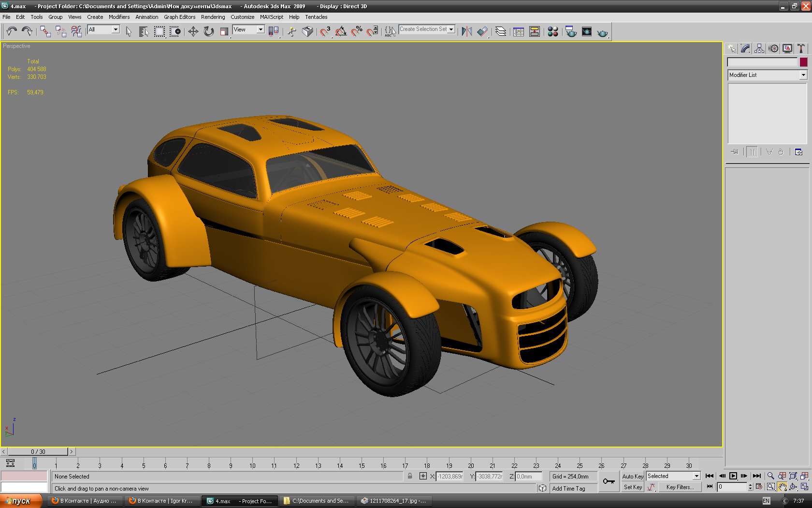812x508 pixels.
Task: Toggle Angle Snap icon
Action: (x=341, y=31)
